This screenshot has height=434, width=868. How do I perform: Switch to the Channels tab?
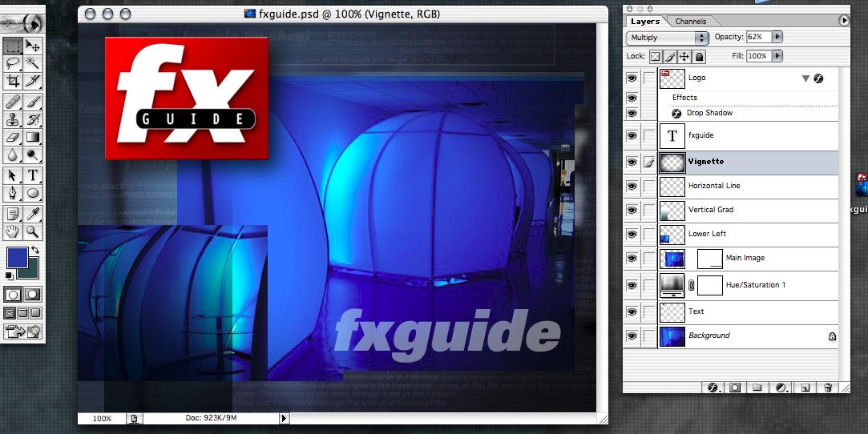(690, 22)
